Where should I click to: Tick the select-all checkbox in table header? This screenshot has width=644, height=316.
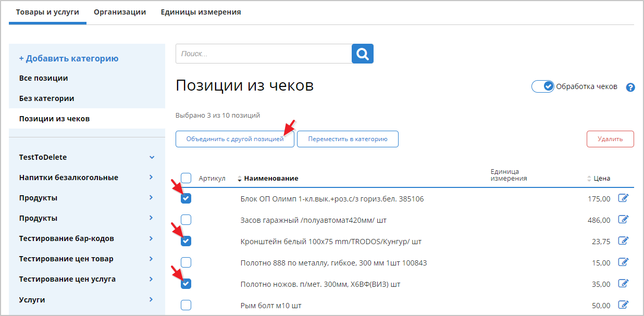[186, 178]
